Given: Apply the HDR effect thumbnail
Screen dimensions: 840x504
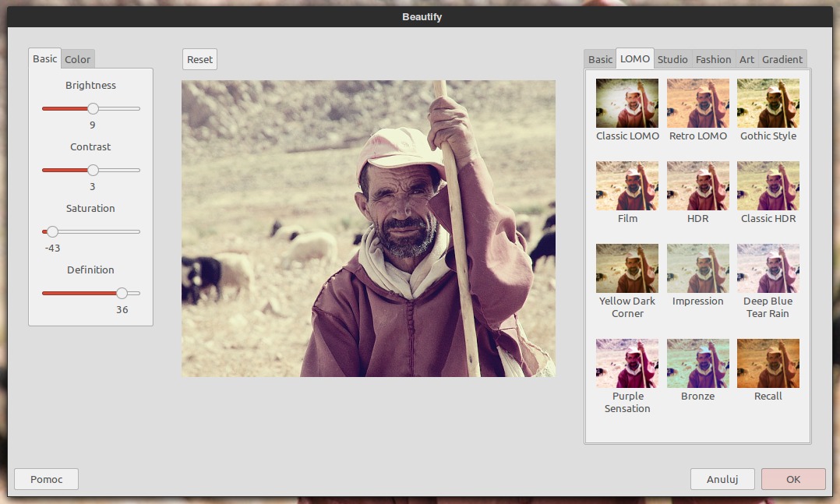Looking at the screenshot, I should click(697, 185).
